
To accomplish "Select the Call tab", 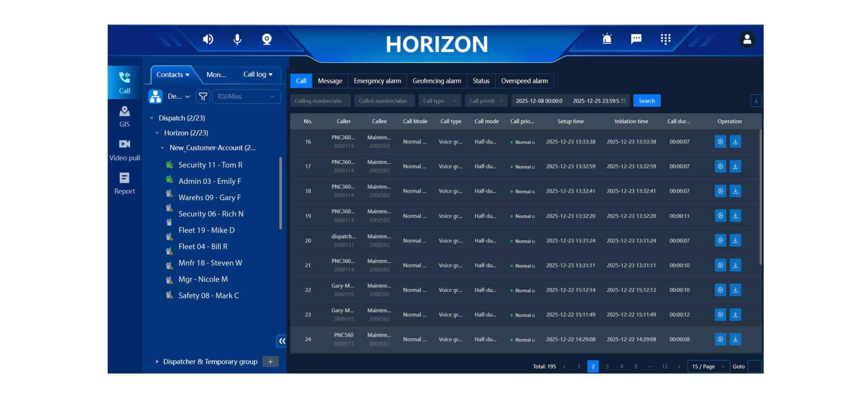I will click(x=301, y=81).
